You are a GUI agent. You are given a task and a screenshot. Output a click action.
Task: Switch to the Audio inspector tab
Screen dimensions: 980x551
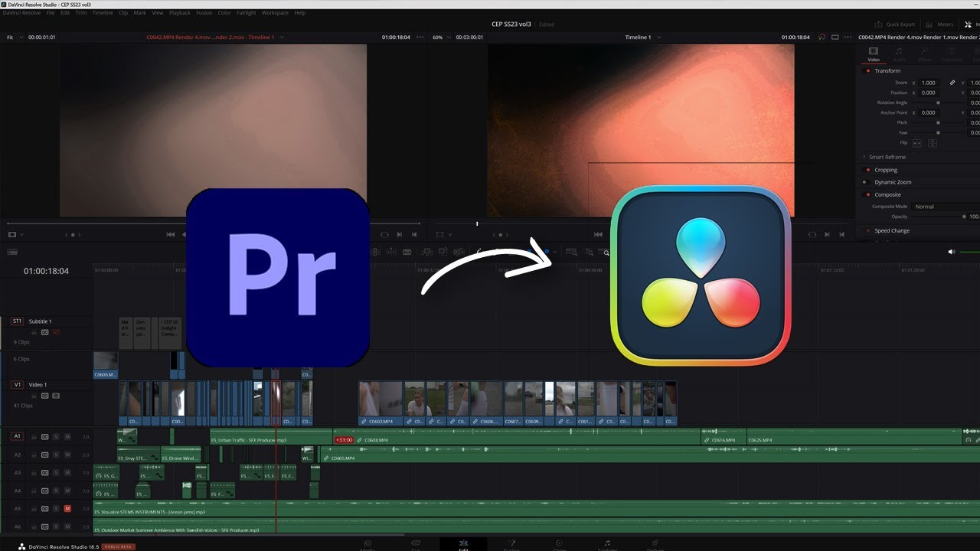[899, 54]
